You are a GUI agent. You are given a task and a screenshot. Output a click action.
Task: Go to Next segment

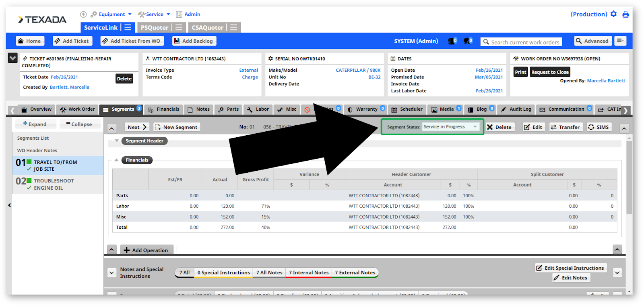pos(137,127)
